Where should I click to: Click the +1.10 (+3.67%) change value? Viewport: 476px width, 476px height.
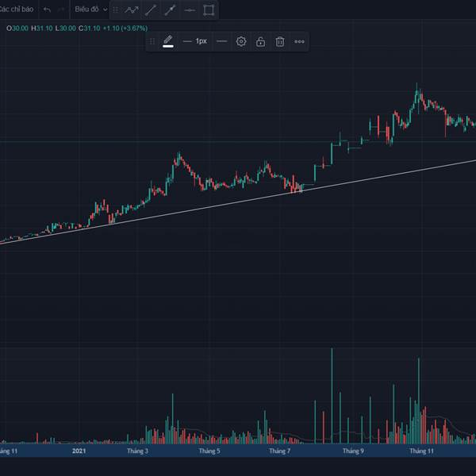coord(125,29)
